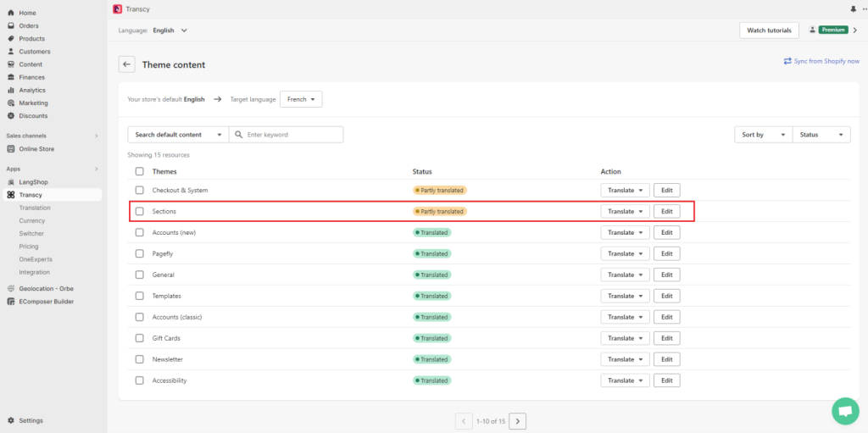Open Translate dropdown for Checkout & System
The image size is (868, 433).
pyautogui.click(x=625, y=190)
